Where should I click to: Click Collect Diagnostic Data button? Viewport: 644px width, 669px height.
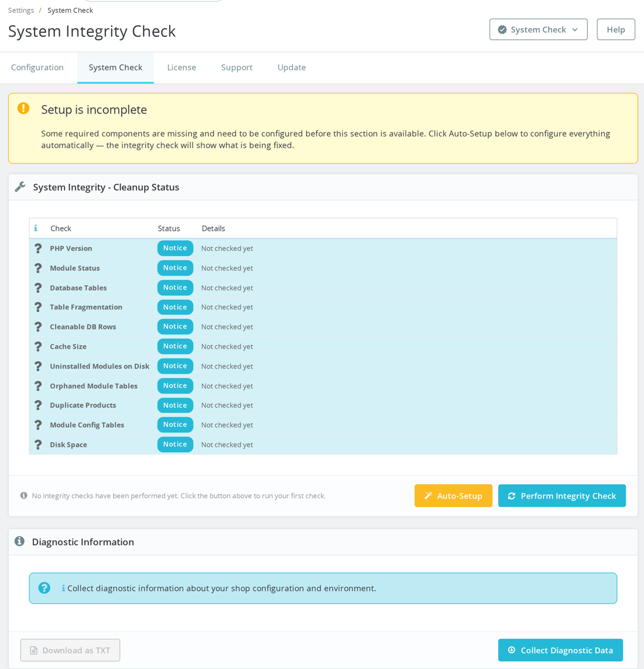[560, 650]
